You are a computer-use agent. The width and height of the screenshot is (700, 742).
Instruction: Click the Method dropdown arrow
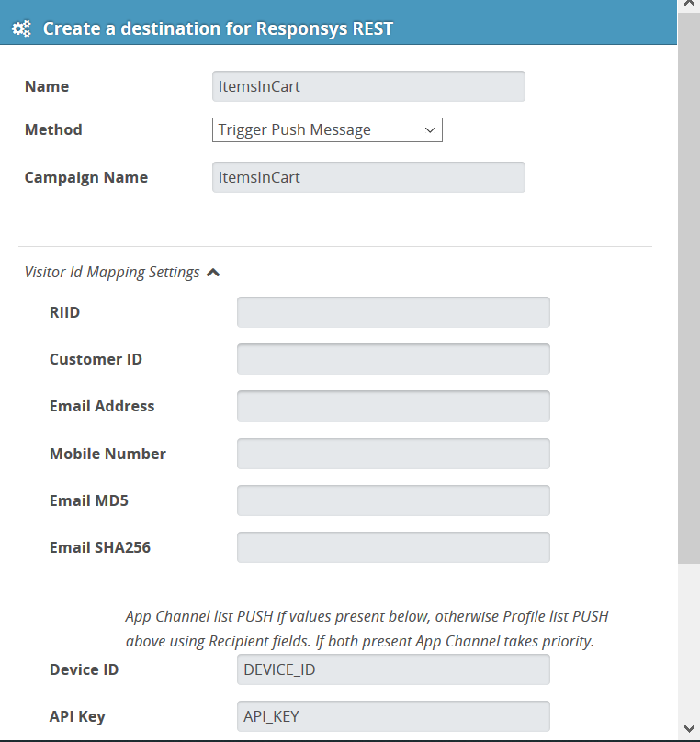pyautogui.click(x=430, y=130)
